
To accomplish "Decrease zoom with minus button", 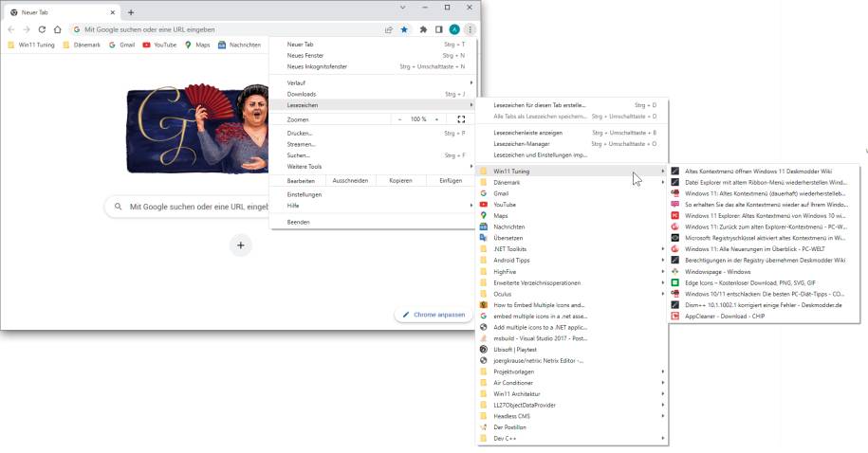I will pyautogui.click(x=399, y=119).
